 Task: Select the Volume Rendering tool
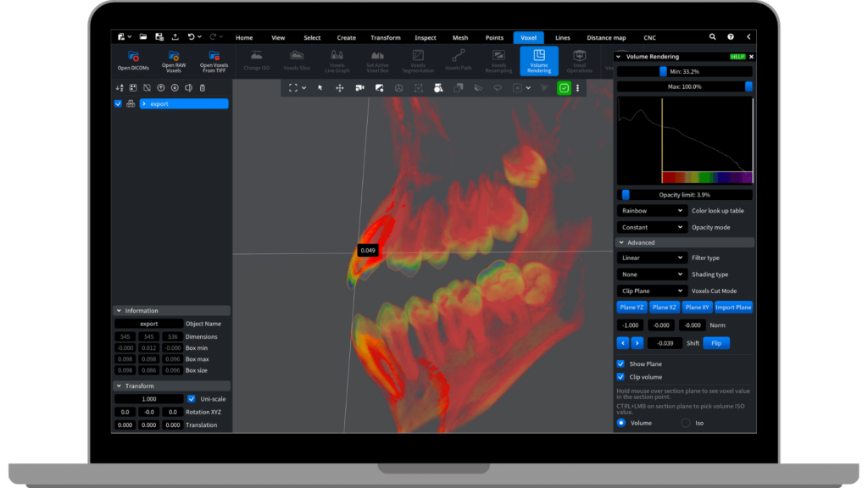pyautogui.click(x=539, y=60)
